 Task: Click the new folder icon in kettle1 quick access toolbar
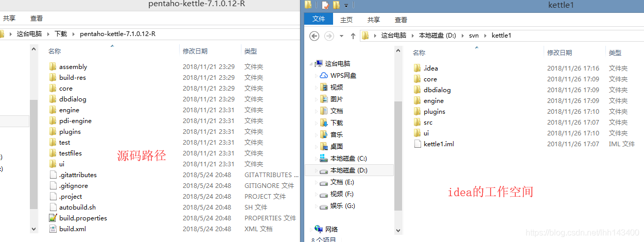pyautogui.click(x=336, y=5)
